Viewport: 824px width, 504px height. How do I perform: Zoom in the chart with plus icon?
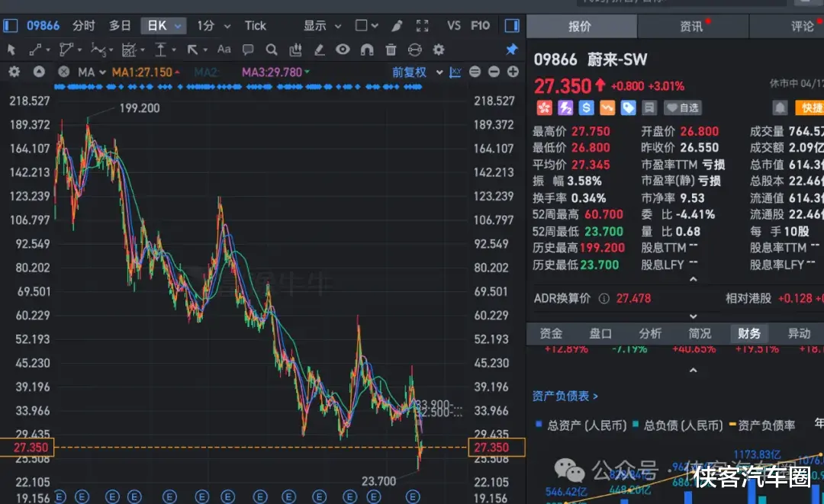pos(513,72)
